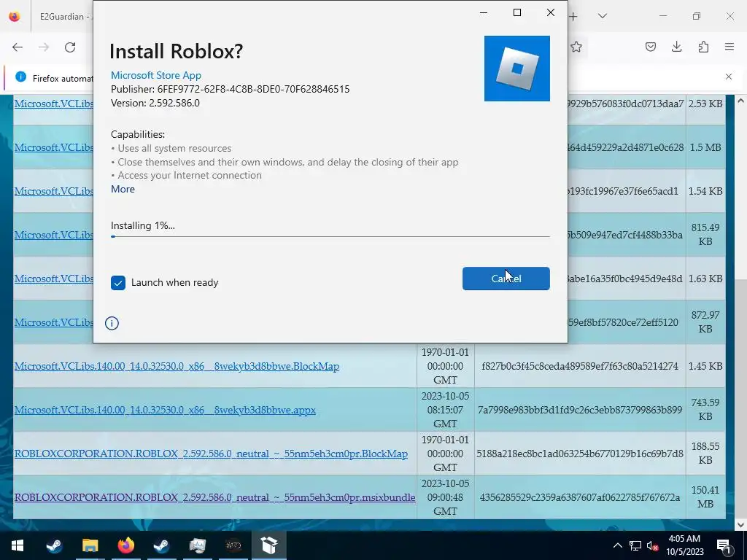Switch to Firefox on taskbar
This screenshot has height=560, width=747.
click(x=125, y=545)
